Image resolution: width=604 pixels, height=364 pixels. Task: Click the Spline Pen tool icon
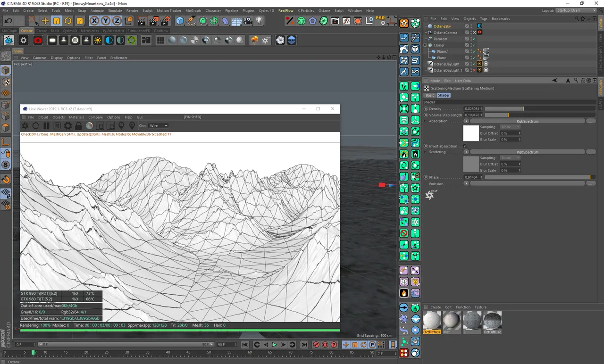tap(191, 21)
